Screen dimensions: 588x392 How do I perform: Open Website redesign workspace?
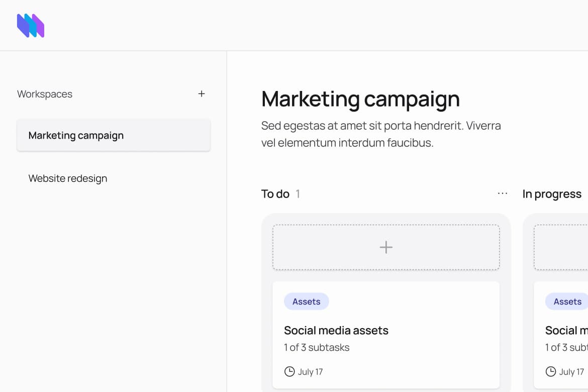pos(68,178)
